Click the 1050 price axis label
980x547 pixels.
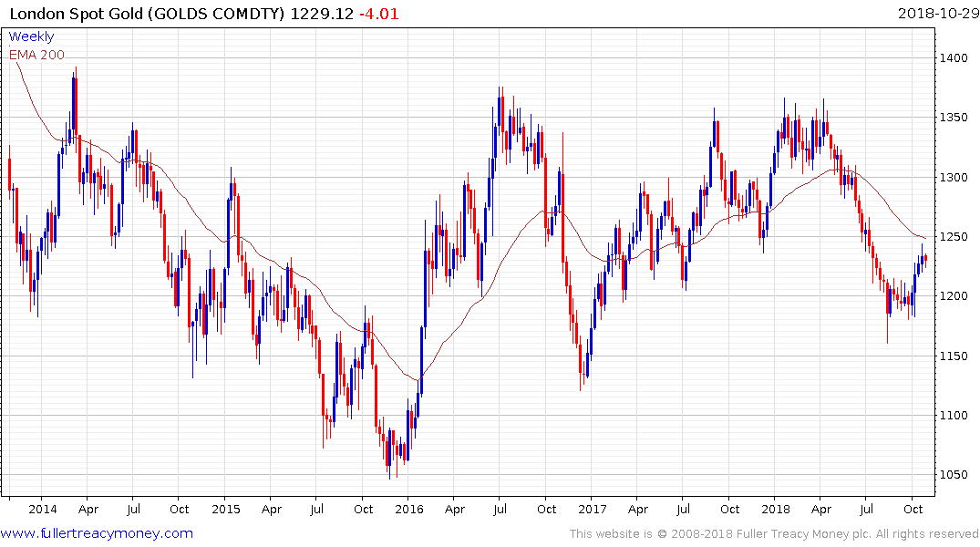954,475
